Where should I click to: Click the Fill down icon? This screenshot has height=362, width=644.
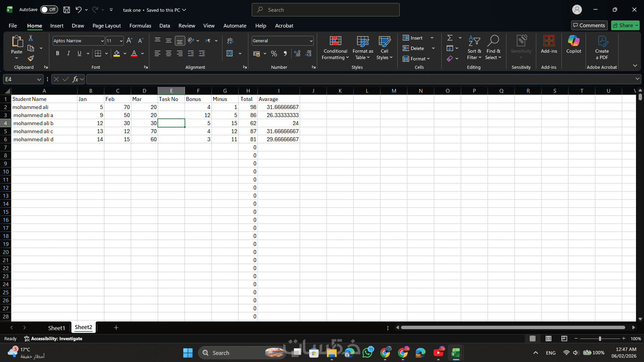point(450,48)
